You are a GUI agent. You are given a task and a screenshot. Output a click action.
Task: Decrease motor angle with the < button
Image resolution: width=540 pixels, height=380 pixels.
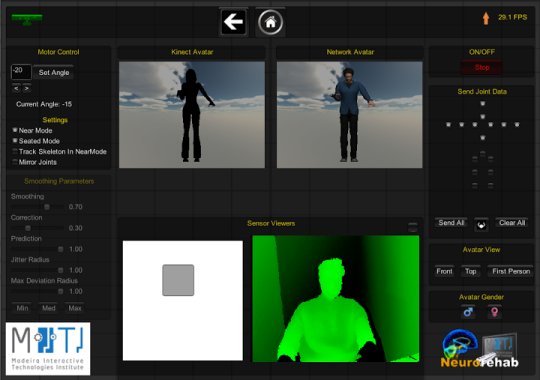click(x=16, y=89)
